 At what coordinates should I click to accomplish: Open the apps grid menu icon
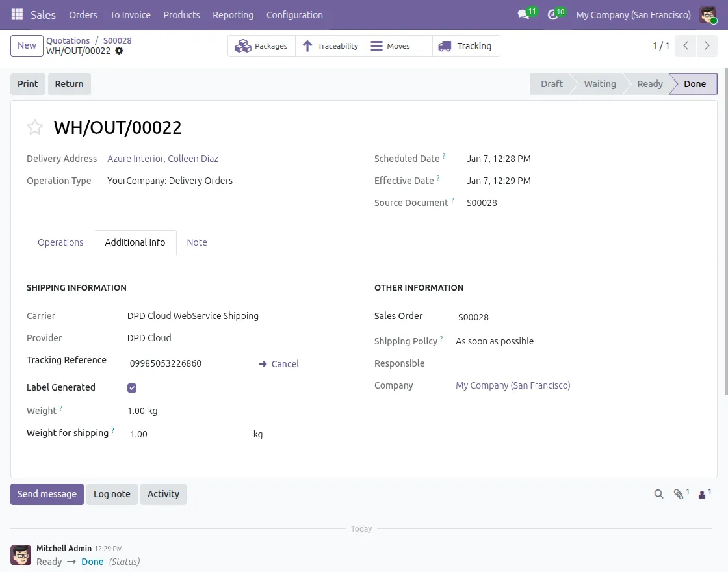17,14
